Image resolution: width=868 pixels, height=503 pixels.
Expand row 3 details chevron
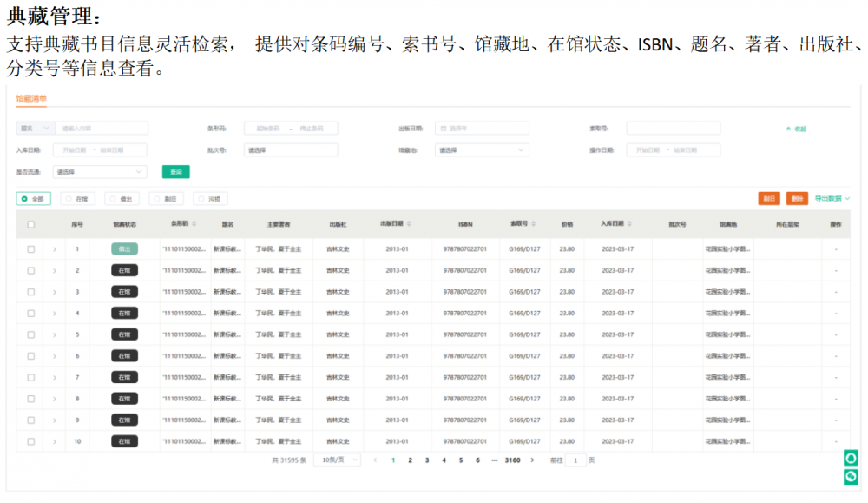click(55, 292)
